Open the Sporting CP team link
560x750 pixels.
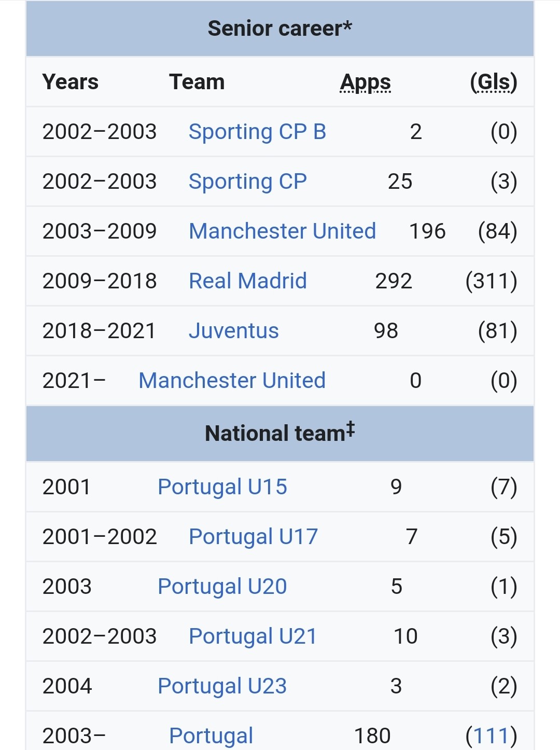click(x=247, y=182)
